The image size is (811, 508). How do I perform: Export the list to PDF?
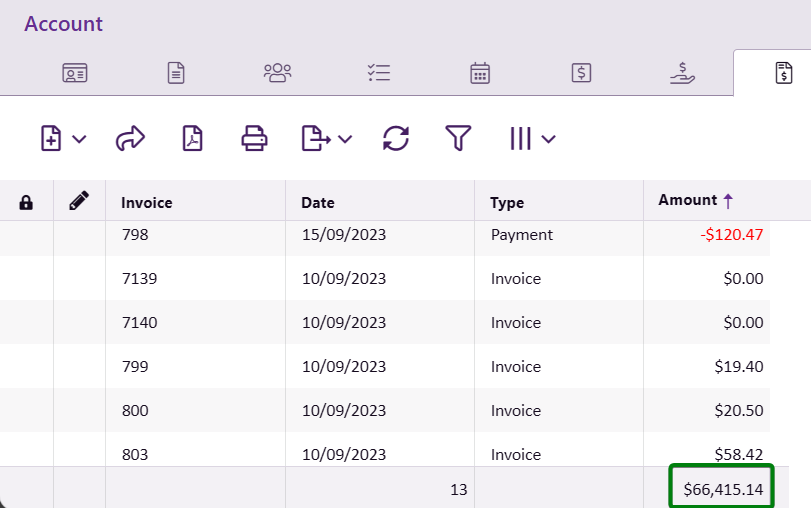192,139
